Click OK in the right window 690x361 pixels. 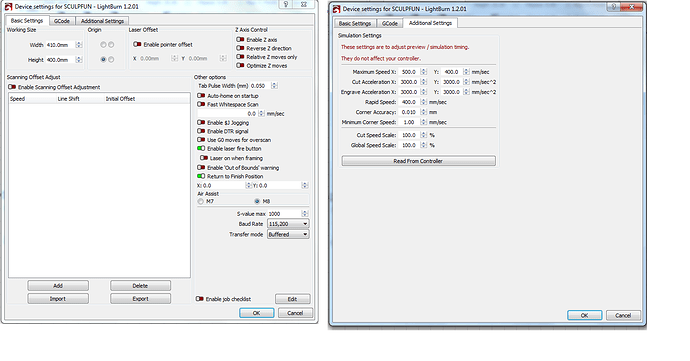(584, 315)
